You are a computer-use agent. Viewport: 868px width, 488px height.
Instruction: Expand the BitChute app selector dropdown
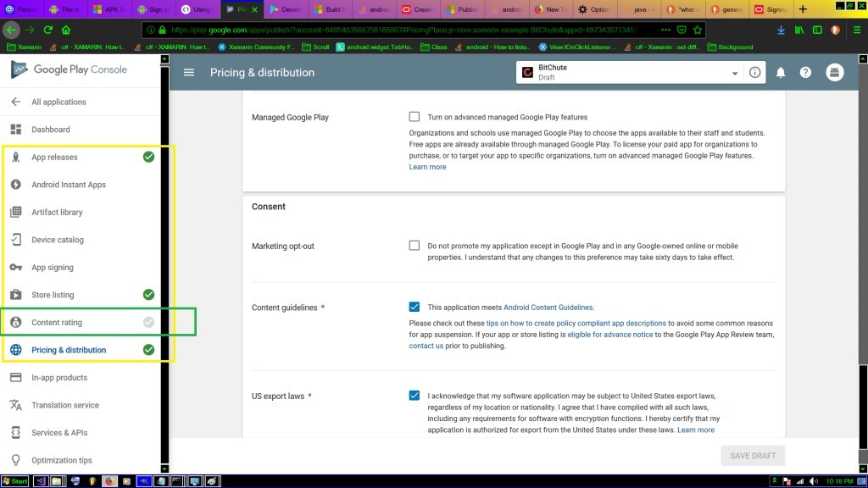pos(734,74)
